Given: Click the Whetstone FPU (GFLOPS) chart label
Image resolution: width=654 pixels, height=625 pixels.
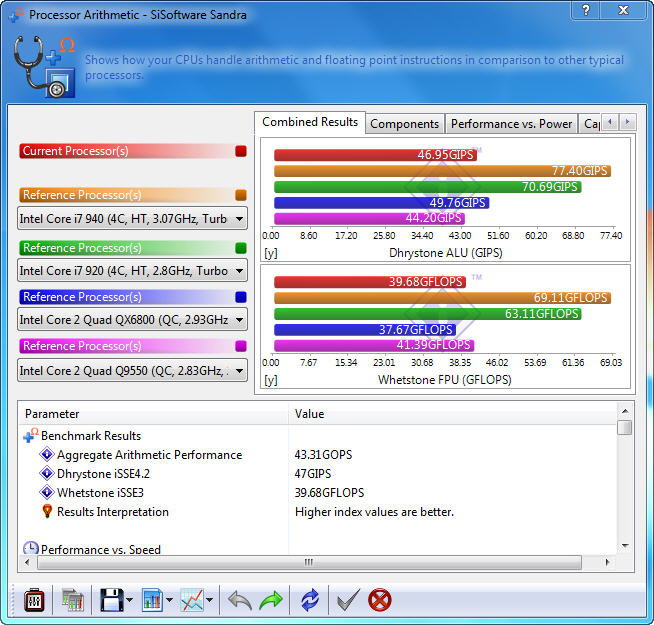Looking at the screenshot, I should click(x=445, y=380).
